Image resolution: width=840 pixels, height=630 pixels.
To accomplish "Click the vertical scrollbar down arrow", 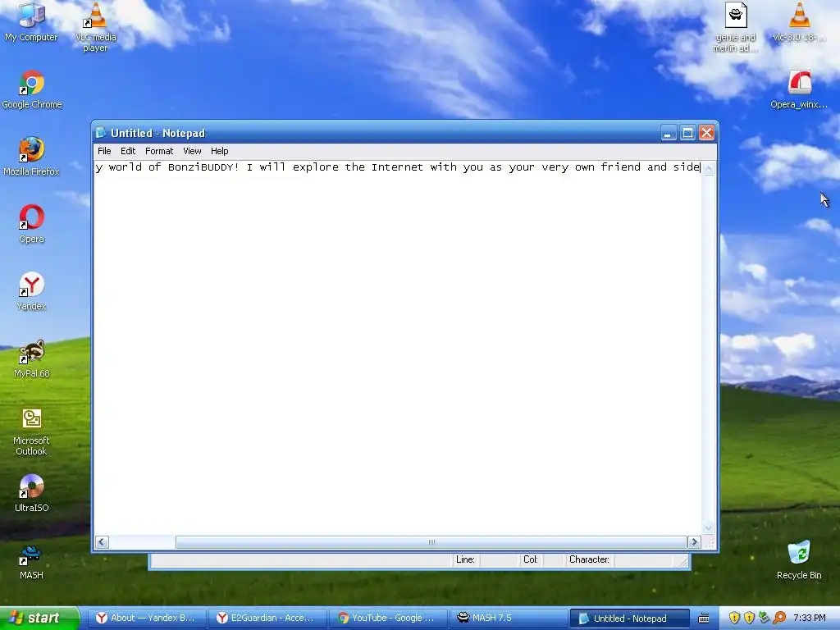I will tap(708, 527).
